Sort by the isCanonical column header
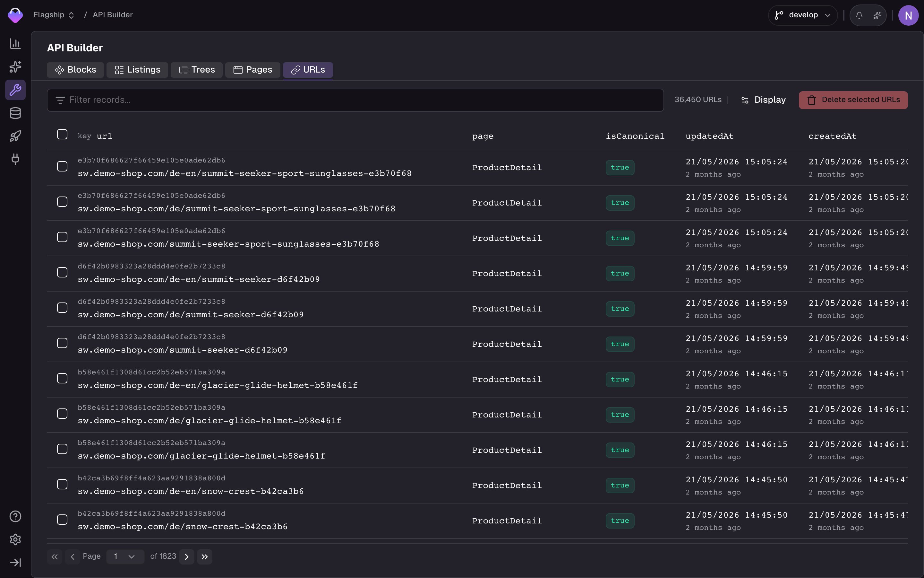This screenshot has height=578, width=924. 635,136
